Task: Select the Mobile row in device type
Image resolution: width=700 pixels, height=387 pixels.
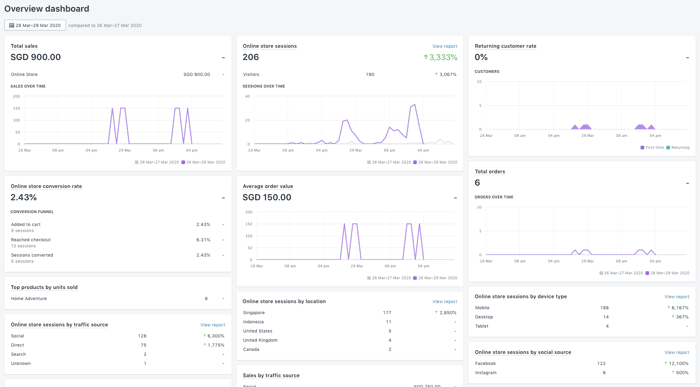Action: pos(582,308)
